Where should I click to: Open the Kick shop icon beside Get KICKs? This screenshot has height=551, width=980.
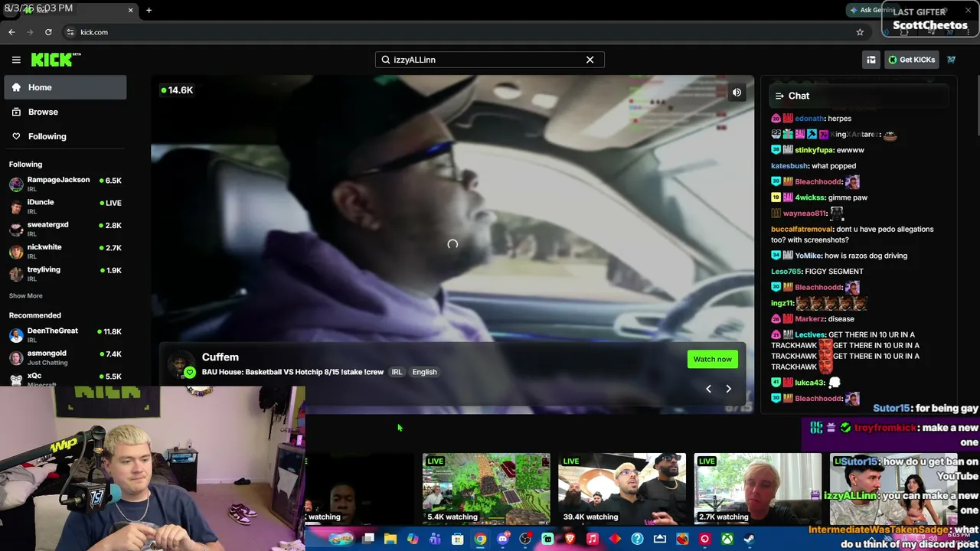point(871,60)
